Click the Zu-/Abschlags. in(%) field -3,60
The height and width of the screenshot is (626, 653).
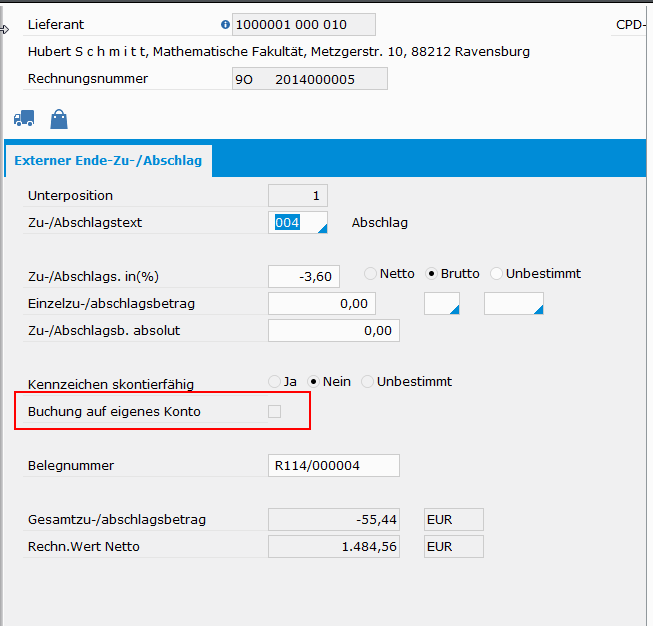pyautogui.click(x=304, y=277)
